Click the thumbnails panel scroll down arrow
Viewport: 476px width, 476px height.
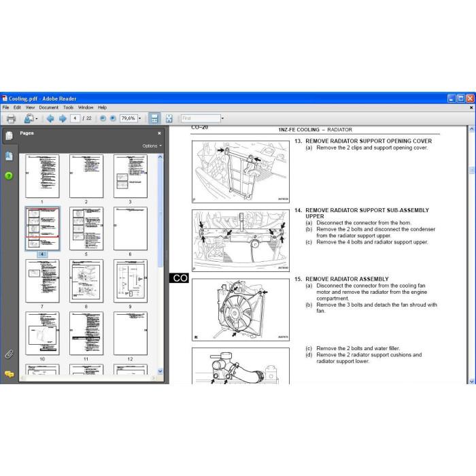[x=160, y=371]
